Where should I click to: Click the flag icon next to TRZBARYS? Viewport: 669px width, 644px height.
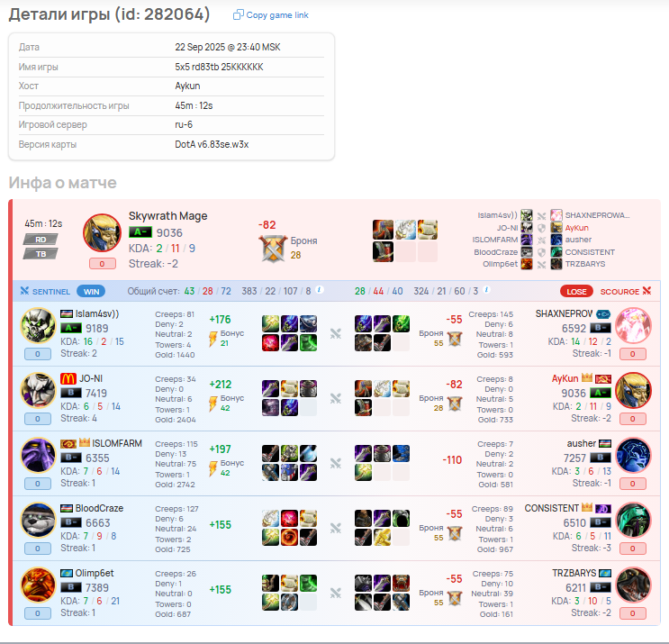(605, 573)
